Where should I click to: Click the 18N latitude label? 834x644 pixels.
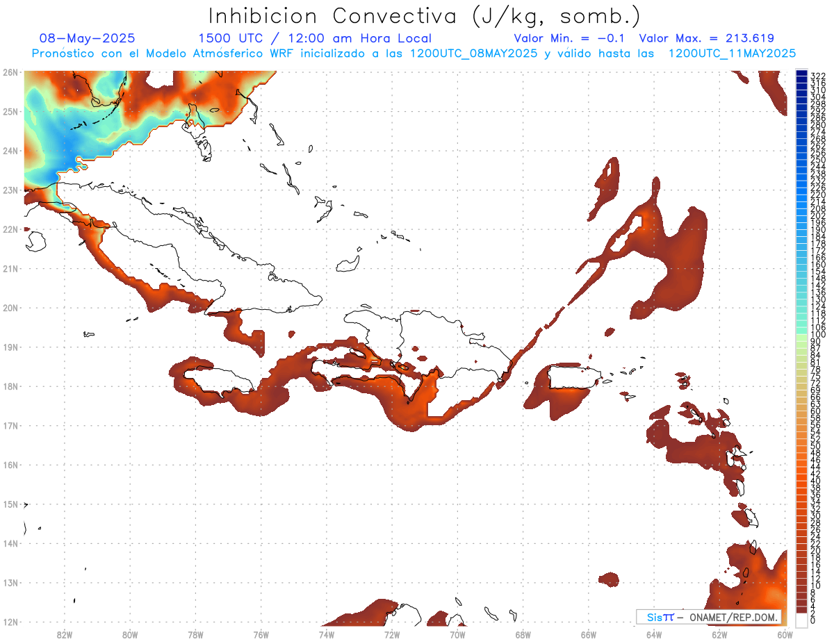click(x=10, y=386)
